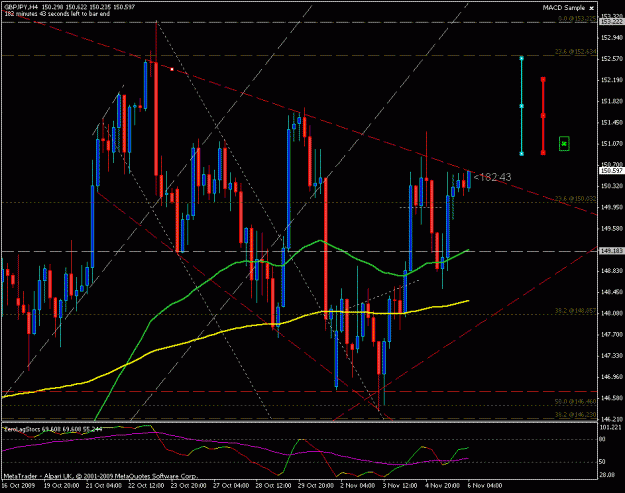625x493 pixels.
Task: Click Fibonacci label 38.2 @148.057
Action: tap(576, 310)
